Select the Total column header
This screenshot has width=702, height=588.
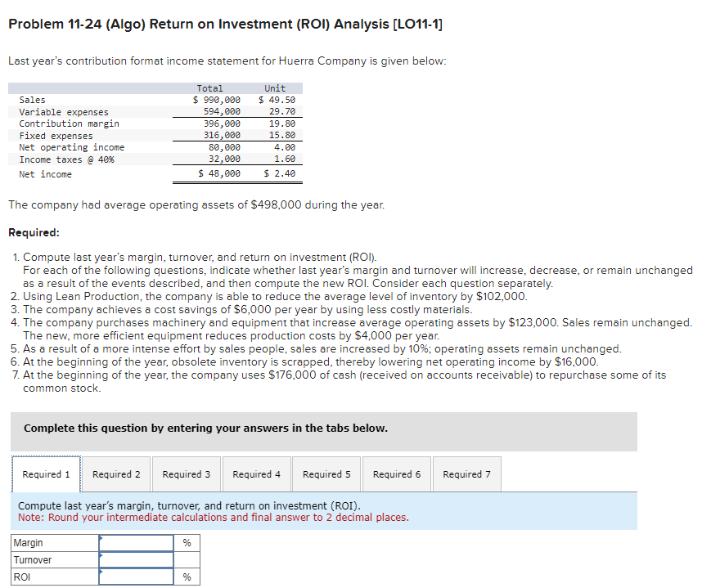point(209,88)
